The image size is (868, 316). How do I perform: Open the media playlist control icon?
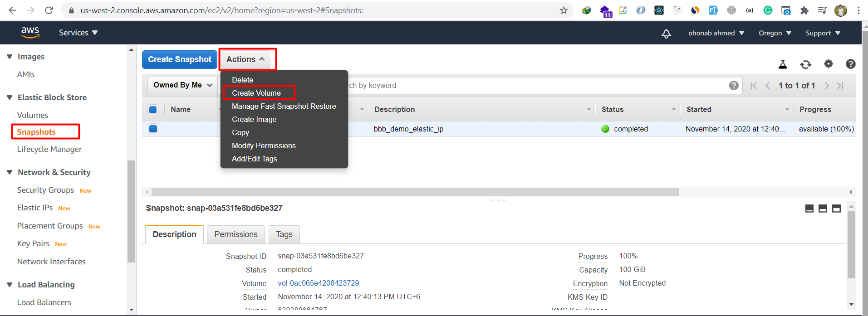click(x=822, y=10)
